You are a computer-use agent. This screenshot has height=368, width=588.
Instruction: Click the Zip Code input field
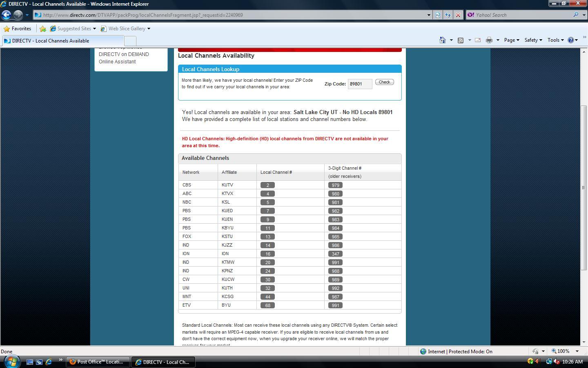tap(360, 84)
